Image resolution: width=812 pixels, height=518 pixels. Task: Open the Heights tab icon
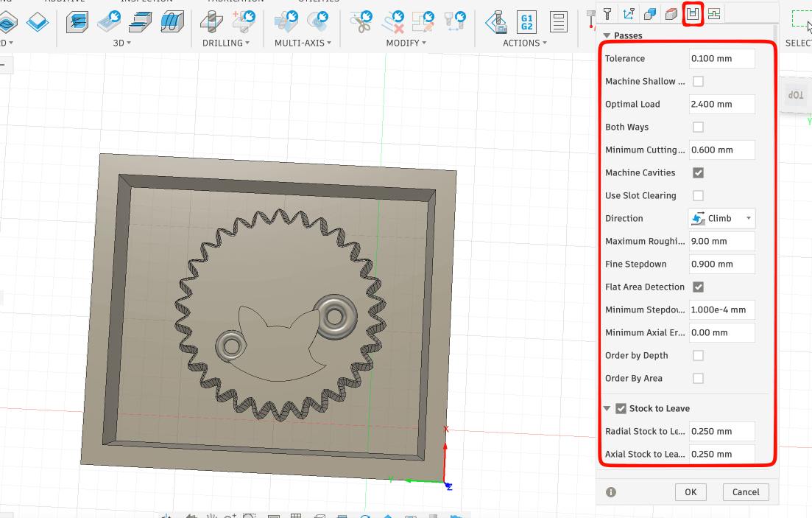[x=671, y=14]
